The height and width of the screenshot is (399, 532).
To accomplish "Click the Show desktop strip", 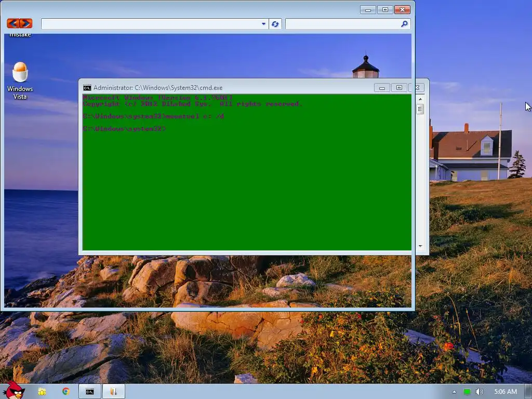I will click(x=528, y=392).
